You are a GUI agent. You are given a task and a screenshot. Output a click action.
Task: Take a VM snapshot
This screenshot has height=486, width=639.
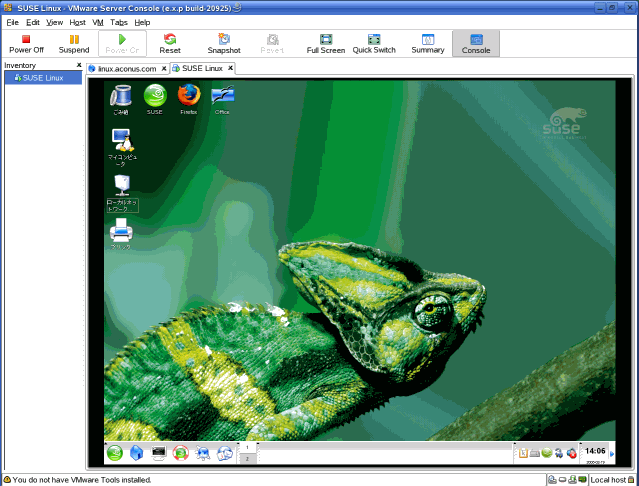(224, 43)
